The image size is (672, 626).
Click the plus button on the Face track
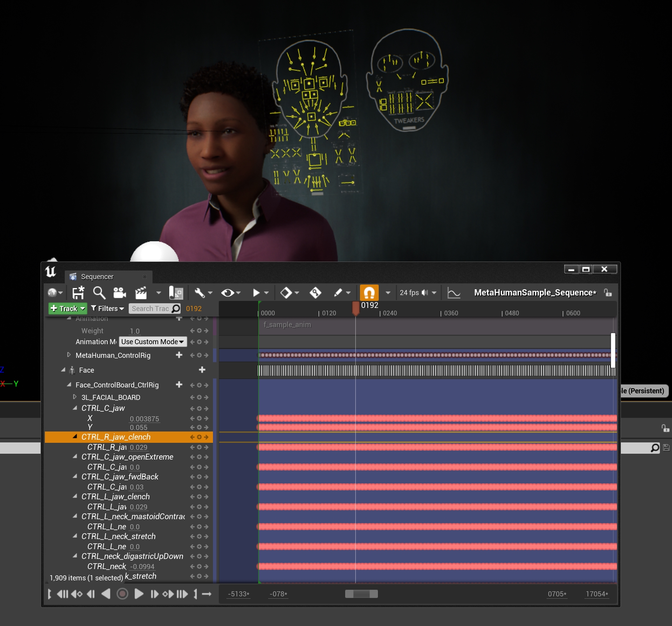[x=202, y=370]
